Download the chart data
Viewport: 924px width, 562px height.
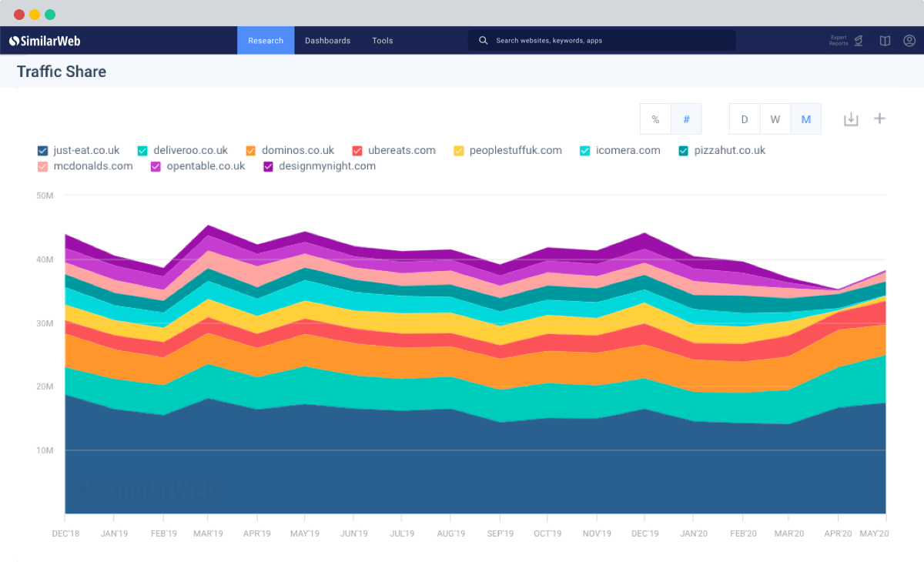pos(851,119)
